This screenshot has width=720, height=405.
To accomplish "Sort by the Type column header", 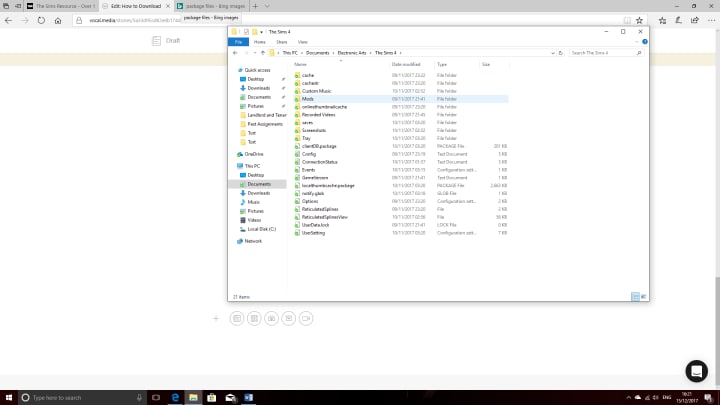I will click(x=457, y=64).
